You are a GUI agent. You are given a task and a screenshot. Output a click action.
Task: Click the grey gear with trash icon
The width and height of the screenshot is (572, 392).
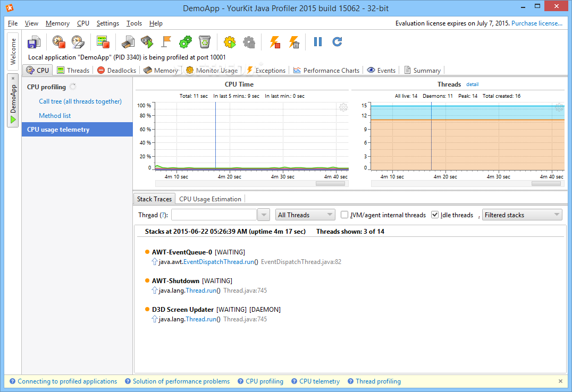pyautogui.click(x=249, y=42)
